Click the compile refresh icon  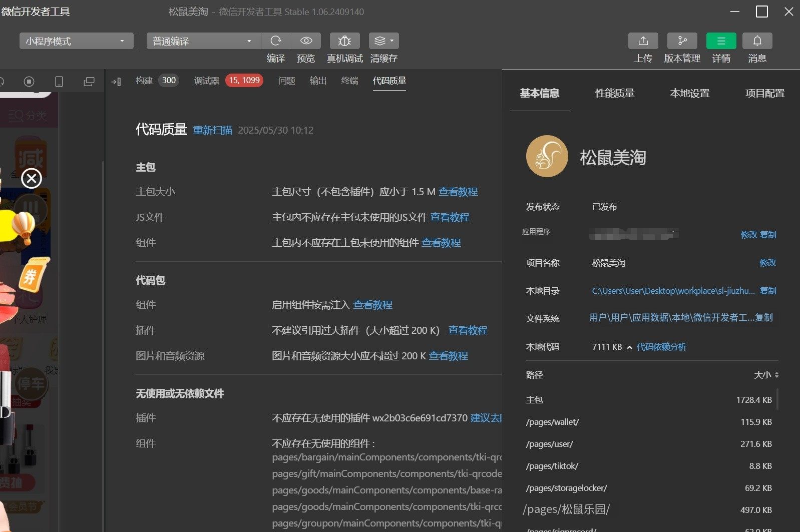point(276,41)
